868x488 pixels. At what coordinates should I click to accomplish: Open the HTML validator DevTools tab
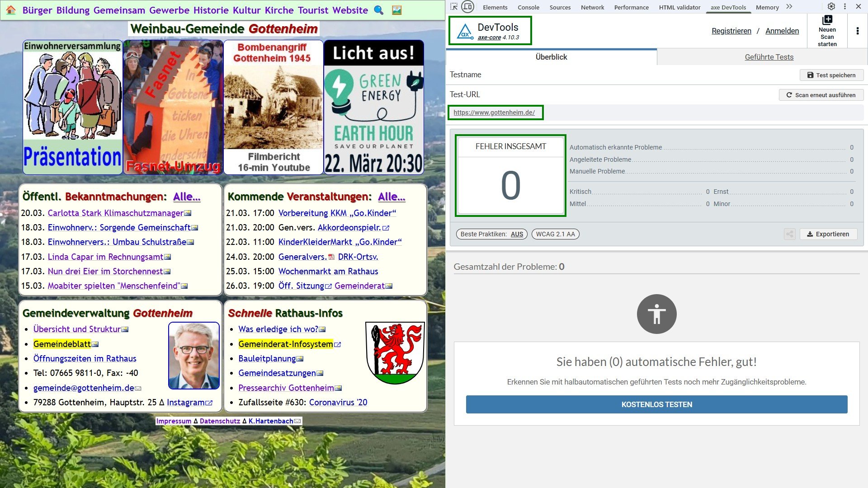[x=679, y=7]
